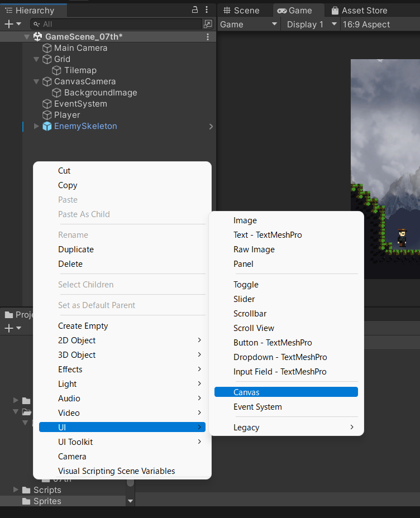This screenshot has height=518, width=420.
Task: Open the 3D Object submenu
Action: [x=122, y=355]
